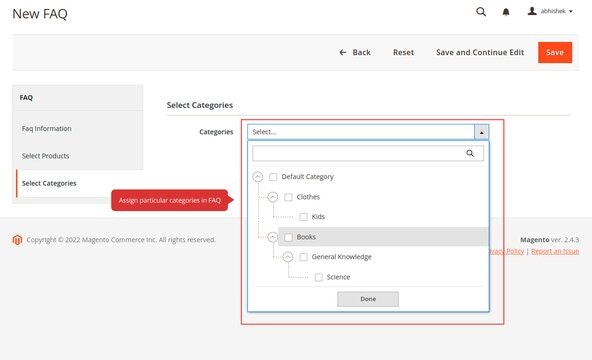This screenshot has height=360, width=592.
Task: Open abhishek user account menu
Action: (550, 11)
